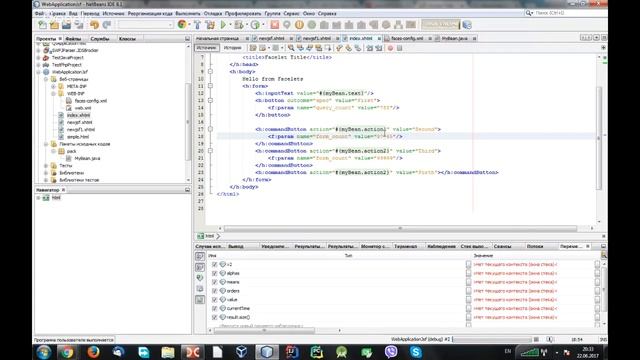Toggle the checkbox for watch 'x2'

click(x=214, y=264)
